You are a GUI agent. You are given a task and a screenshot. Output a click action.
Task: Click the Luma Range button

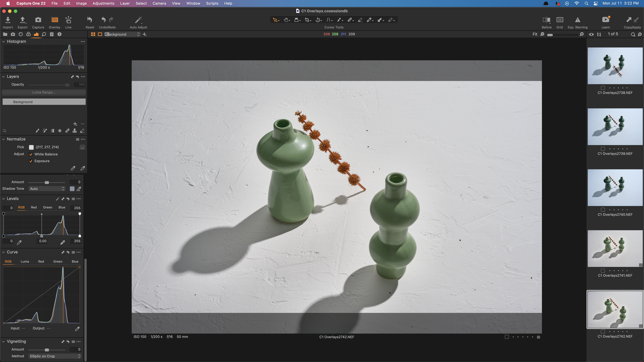pos(44,92)
